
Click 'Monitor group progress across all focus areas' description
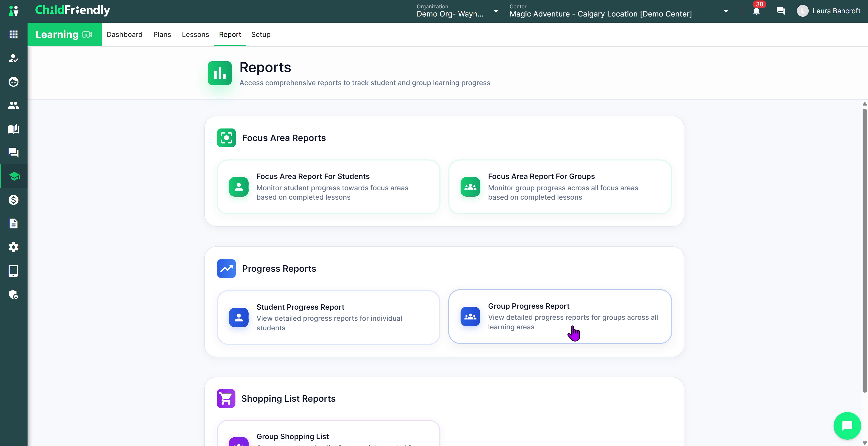(563, 192)
